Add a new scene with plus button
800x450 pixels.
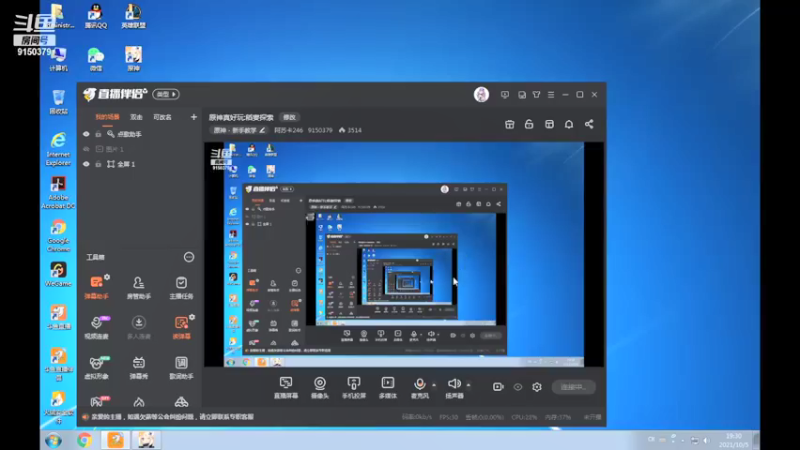click(x=193, y=117)
